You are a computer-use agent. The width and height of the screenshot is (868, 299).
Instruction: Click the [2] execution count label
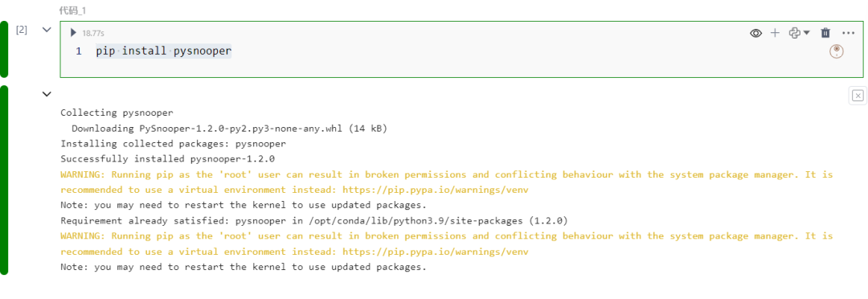point(22,30)
